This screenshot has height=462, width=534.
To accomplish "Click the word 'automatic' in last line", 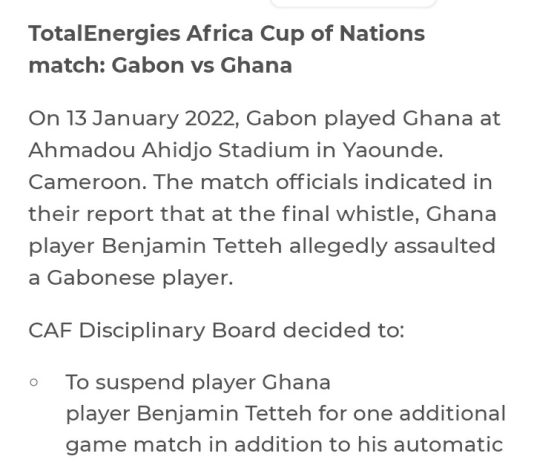I will point(448,445).
